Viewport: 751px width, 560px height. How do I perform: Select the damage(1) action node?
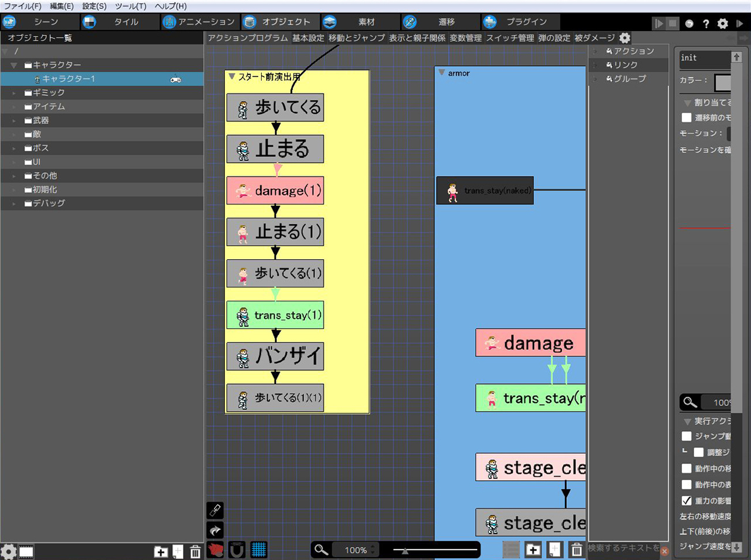pos(275,191)
